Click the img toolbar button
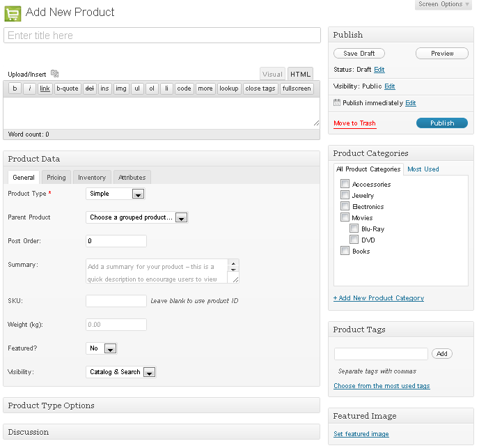This screenshot has height=448, width=479. click(121, 88)
